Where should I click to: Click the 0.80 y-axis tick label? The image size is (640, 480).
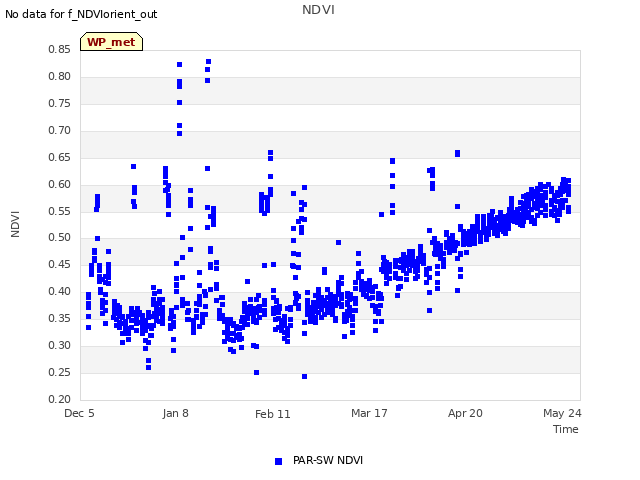click(x=59, y=76)
